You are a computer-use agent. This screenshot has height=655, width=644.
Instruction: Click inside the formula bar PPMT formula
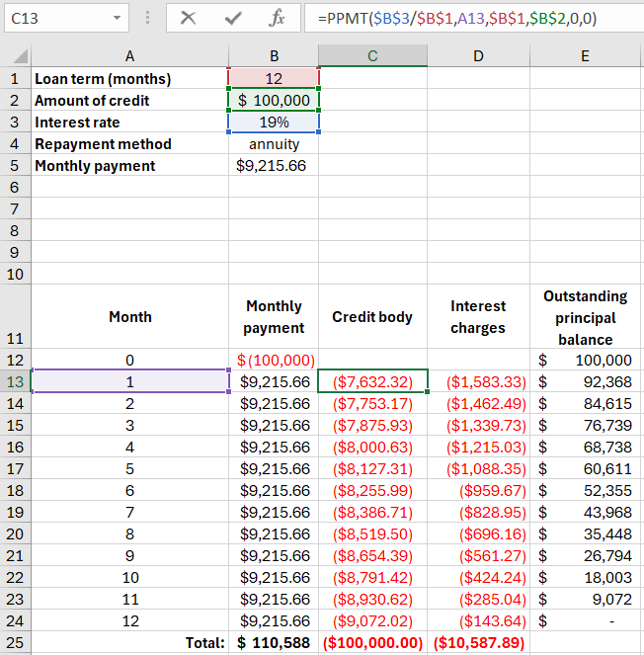457,18
